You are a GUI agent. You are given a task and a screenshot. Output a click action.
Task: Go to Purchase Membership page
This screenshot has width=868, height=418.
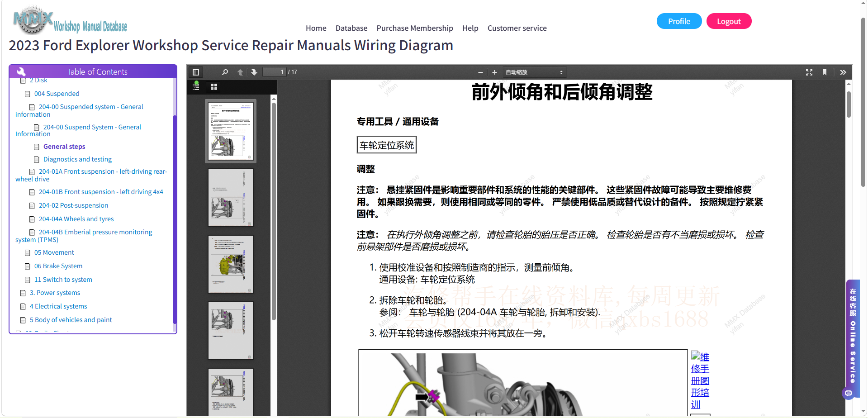tap(415, 28)
